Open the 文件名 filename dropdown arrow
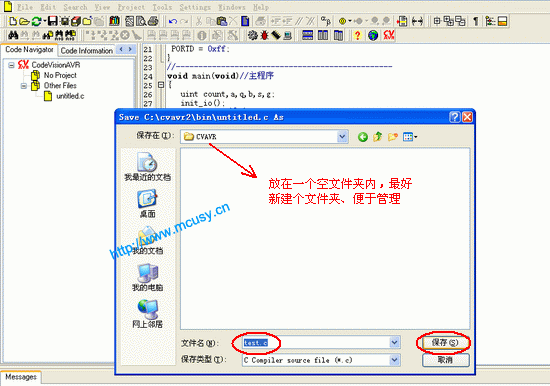The width and height of the screenshot is (550, 386). (395, 342)
